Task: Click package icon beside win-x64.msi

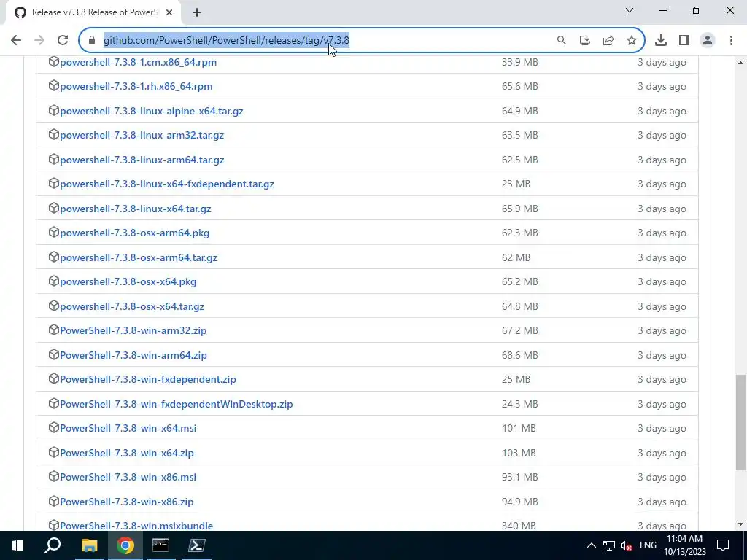Action: 53,427
